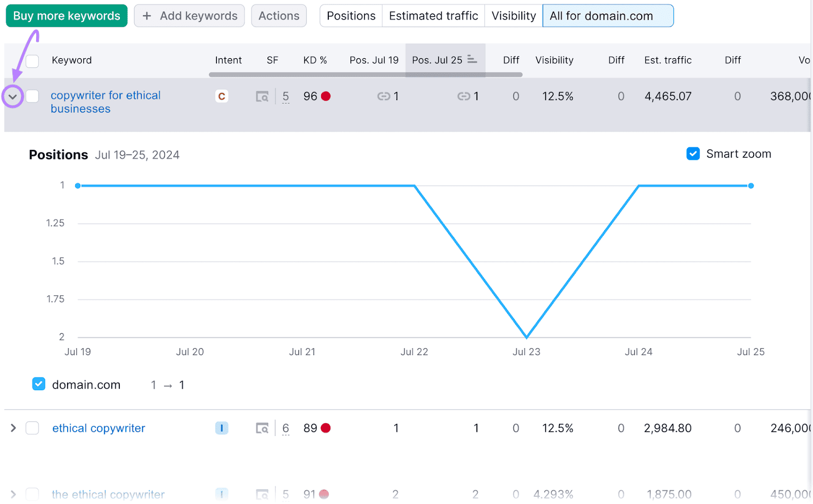Click the plus icon in Add keywords
This screenshot has height=504, width=813.
coord(147,16)
